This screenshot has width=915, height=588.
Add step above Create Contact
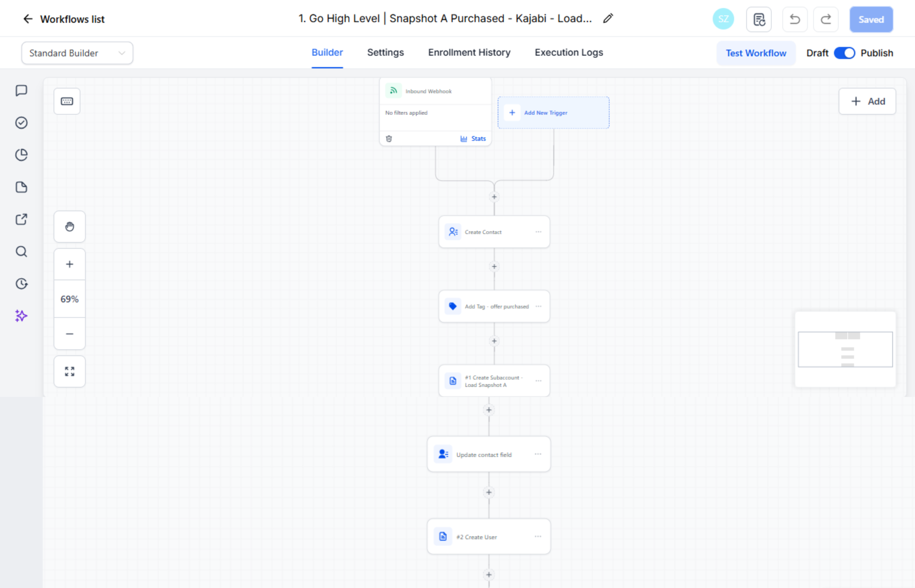pyautogui.click(x=494, y=197)
